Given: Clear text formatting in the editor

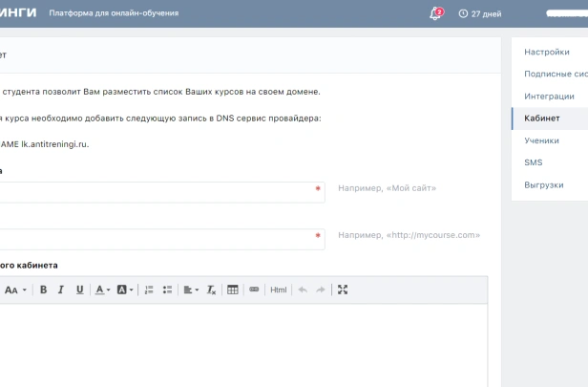Looking at the screenshot, I should 212,290.
